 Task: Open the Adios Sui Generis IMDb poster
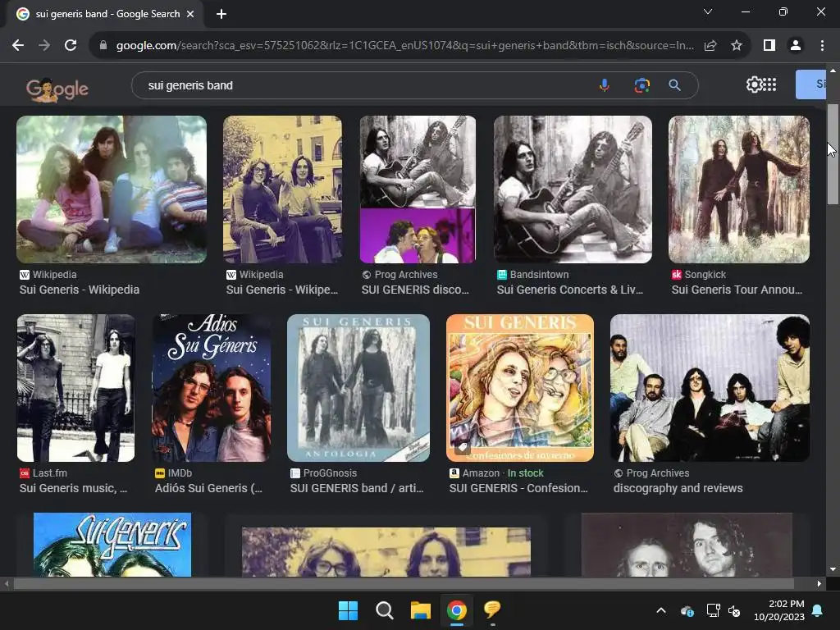pos(211,388)
